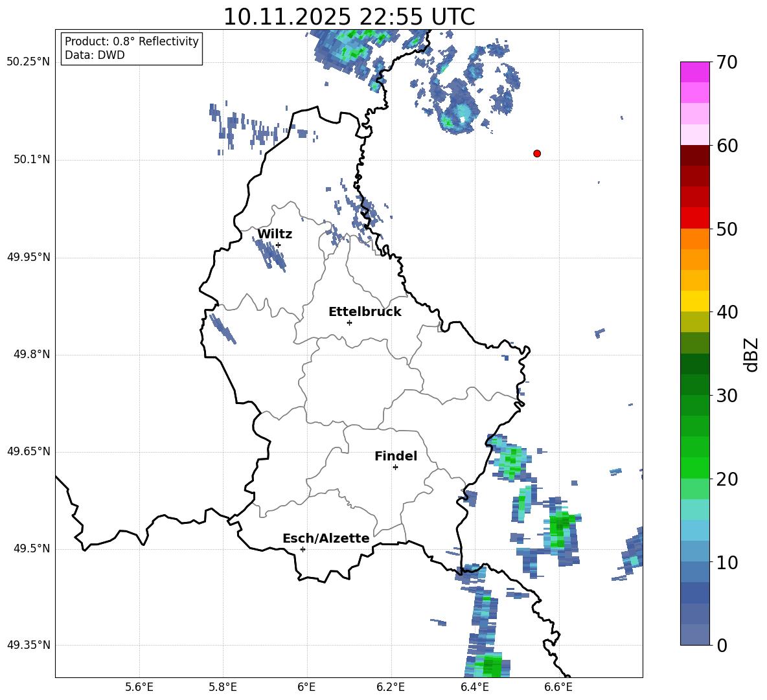This screenshot has height=700, width=767.
Task: Click the vertical dBZ colorbar label
Action: pos(751,354)
